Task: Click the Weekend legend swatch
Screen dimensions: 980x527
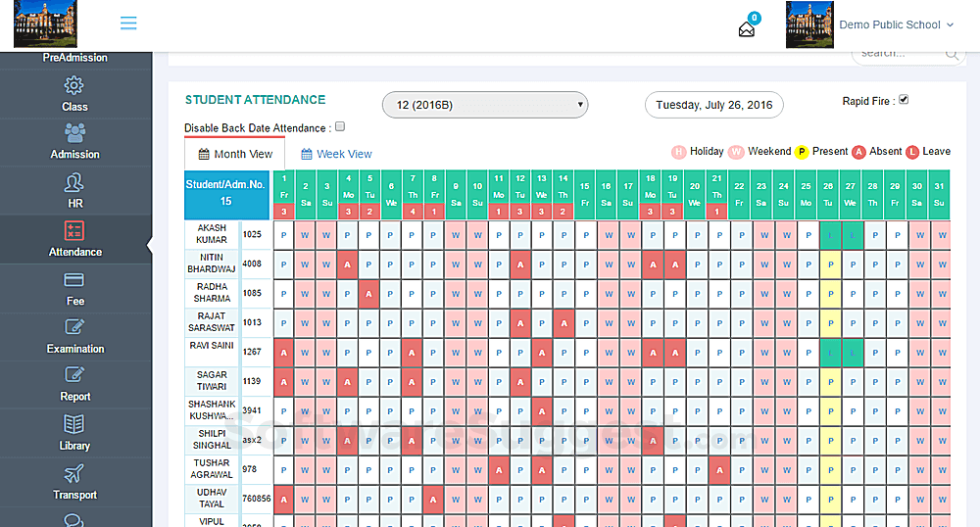Action: (736, 152)
